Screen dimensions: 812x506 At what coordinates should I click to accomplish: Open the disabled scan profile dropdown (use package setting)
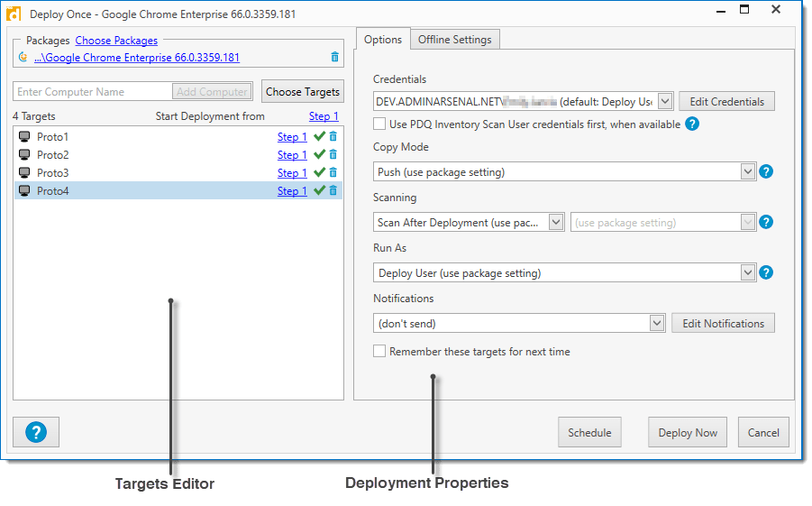747,222
